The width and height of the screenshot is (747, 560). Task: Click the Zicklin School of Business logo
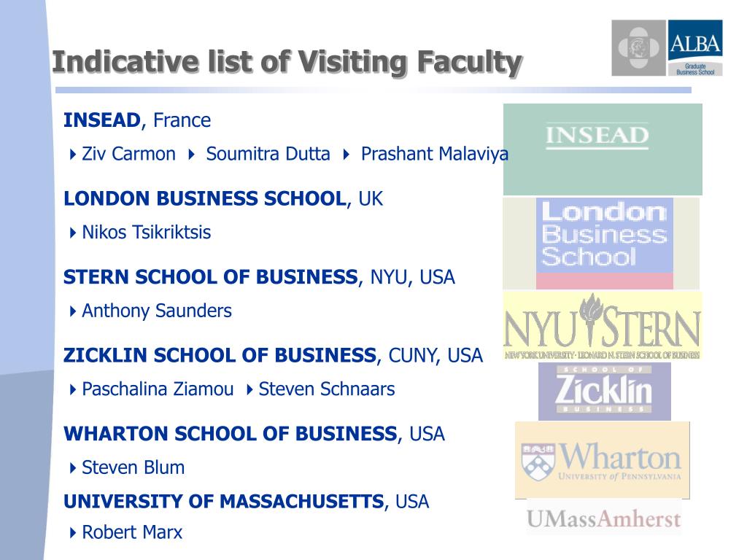(x=604, y=392)
